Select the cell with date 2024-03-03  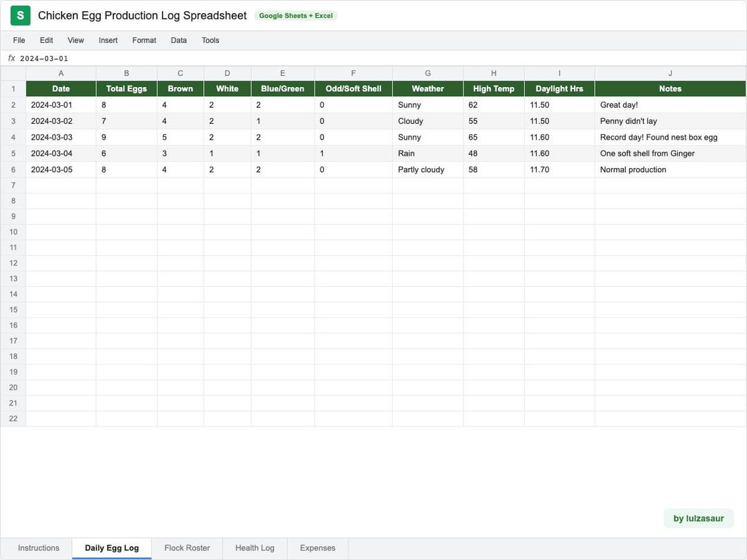click(x=61, y=137)
